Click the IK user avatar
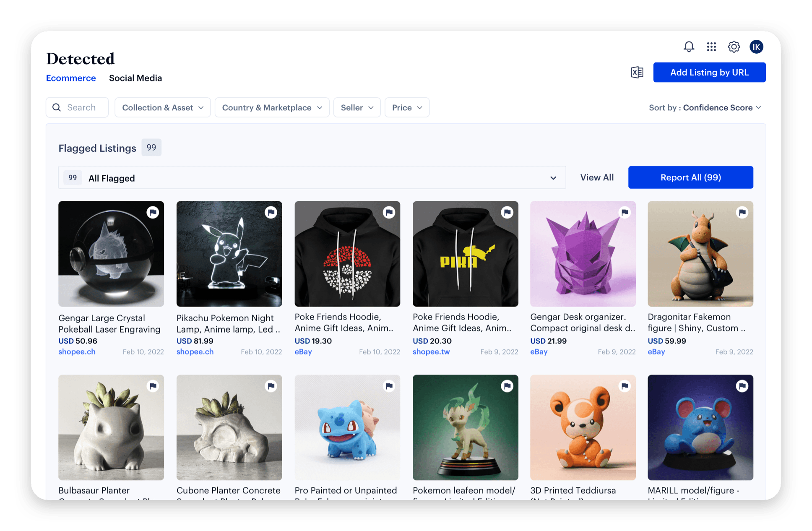The height and width of the screenshot is (531, 812). [756, 47]
